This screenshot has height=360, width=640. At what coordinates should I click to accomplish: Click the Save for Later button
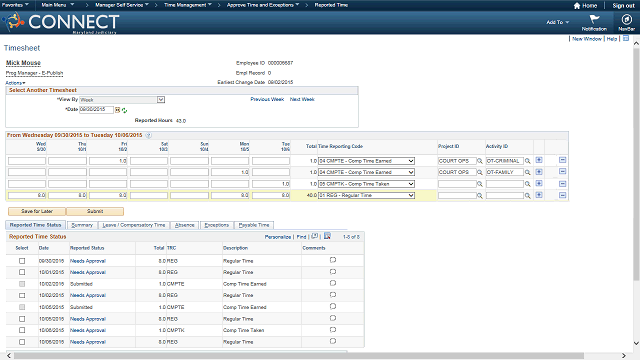coord(37,211)
